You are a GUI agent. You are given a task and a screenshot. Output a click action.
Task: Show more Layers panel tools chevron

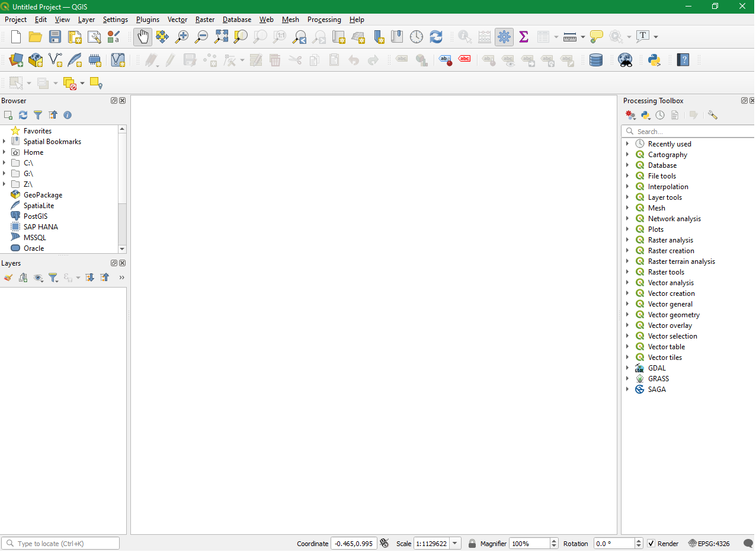point(122,277)
